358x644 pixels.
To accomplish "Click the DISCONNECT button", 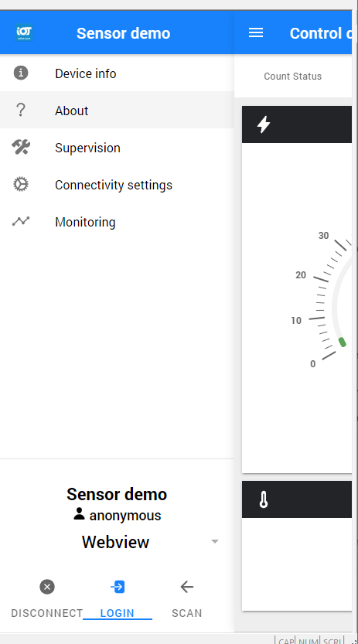I will (47, 598).
